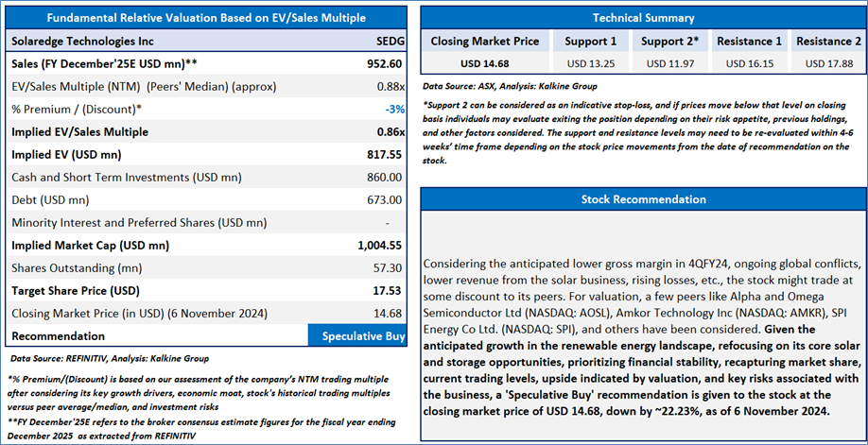Image resolution: width=868 pixels, height=445 pixels.
Task: Select the discount value '-3%'
Action: tap(394, 110)
